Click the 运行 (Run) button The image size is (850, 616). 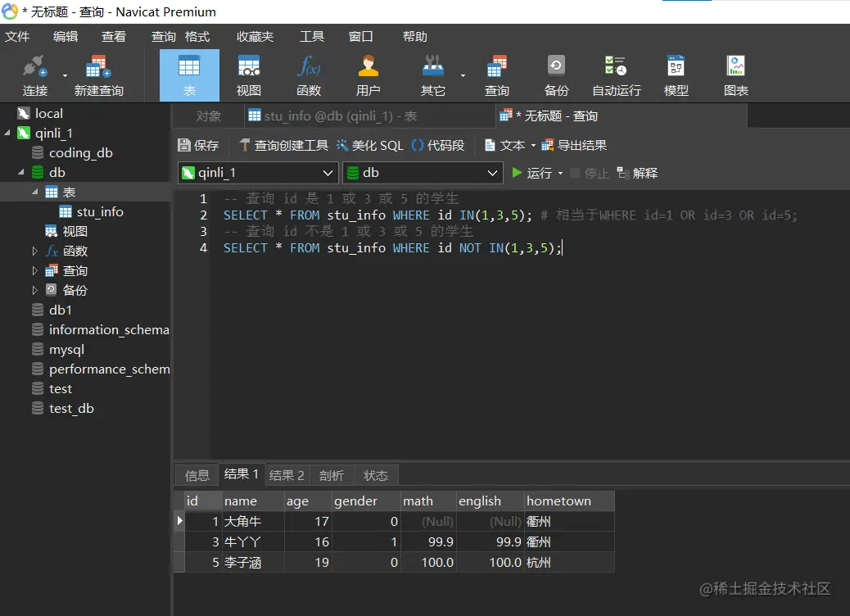click(531, 173)
